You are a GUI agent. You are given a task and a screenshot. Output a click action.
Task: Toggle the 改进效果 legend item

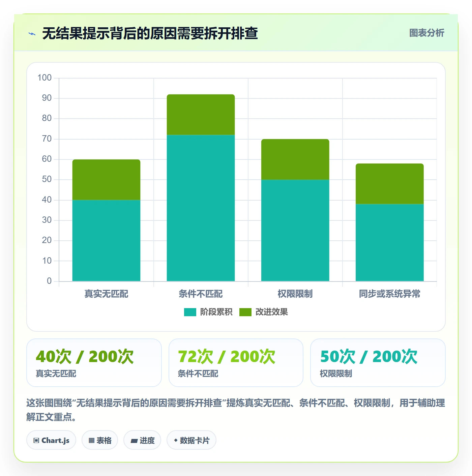pyautogui.click(x=264, y=312)
